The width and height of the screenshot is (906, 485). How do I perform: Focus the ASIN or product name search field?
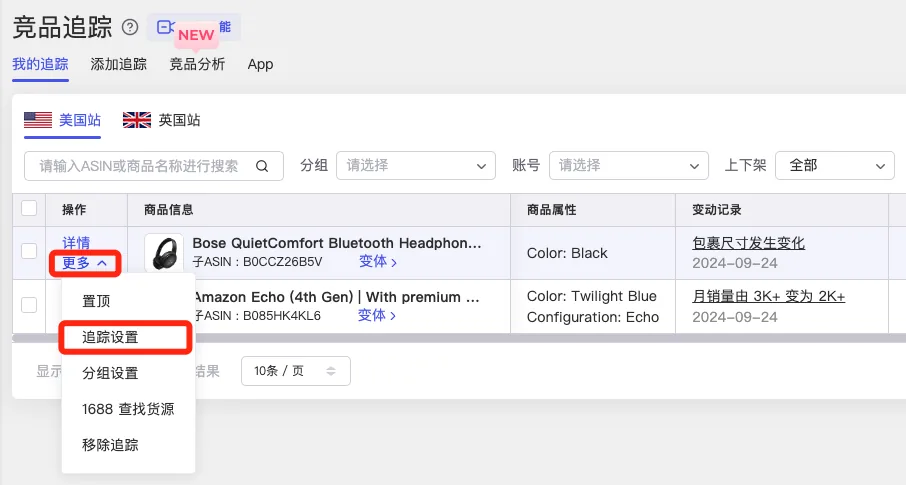[154, 166]
